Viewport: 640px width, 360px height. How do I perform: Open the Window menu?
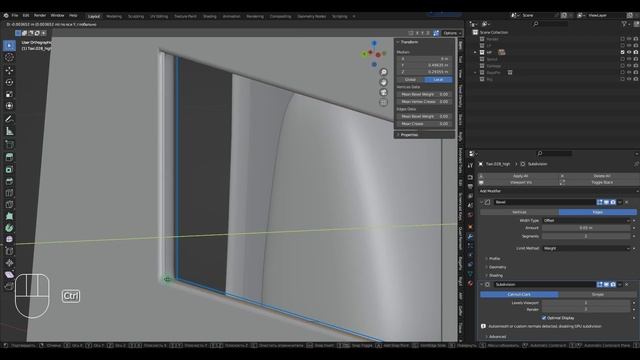coord(57,16)
